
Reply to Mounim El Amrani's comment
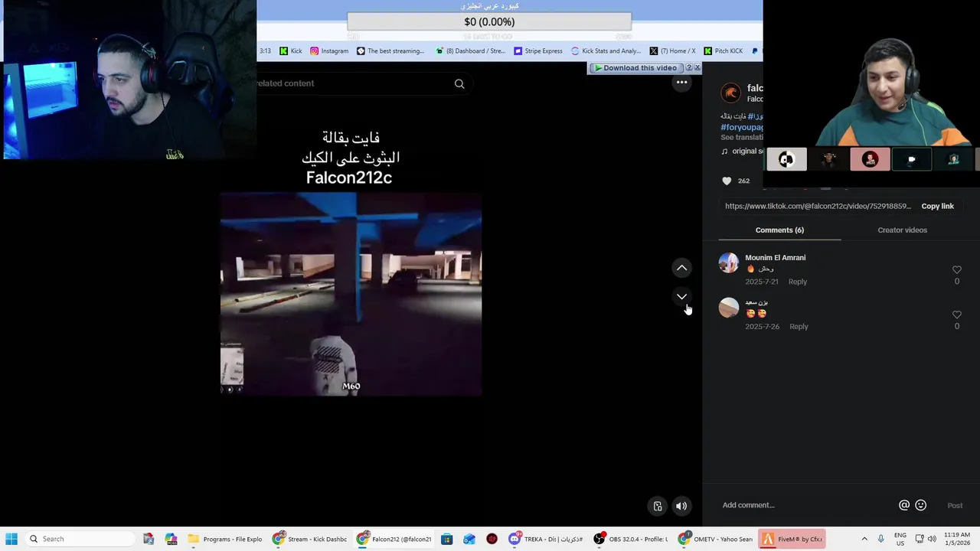[797, 282]
